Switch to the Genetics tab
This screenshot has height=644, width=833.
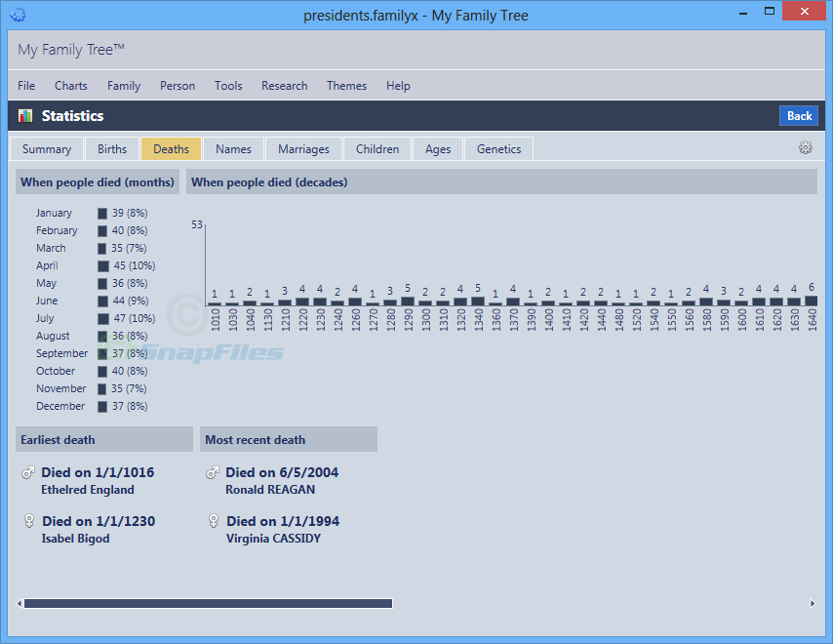point(498,148)
